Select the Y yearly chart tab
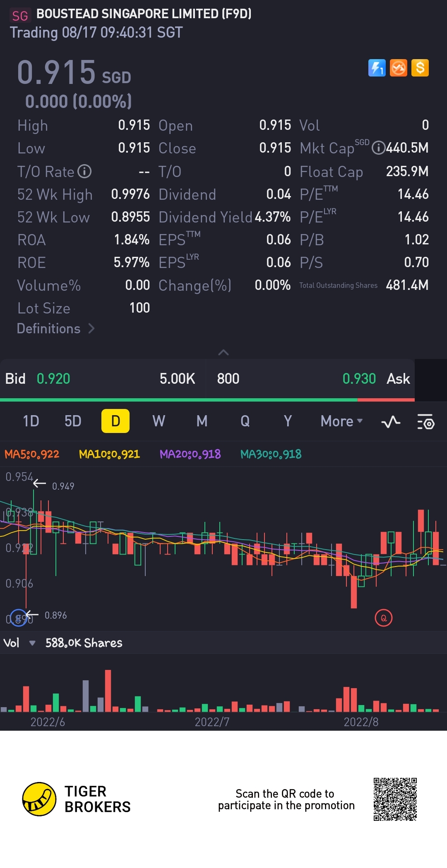 (x=288, y=421)
